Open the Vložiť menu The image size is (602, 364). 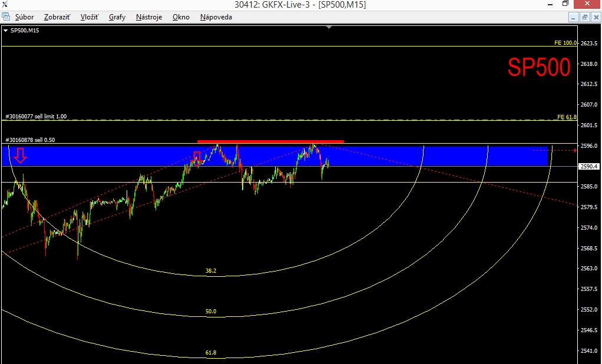click(90, 17)
